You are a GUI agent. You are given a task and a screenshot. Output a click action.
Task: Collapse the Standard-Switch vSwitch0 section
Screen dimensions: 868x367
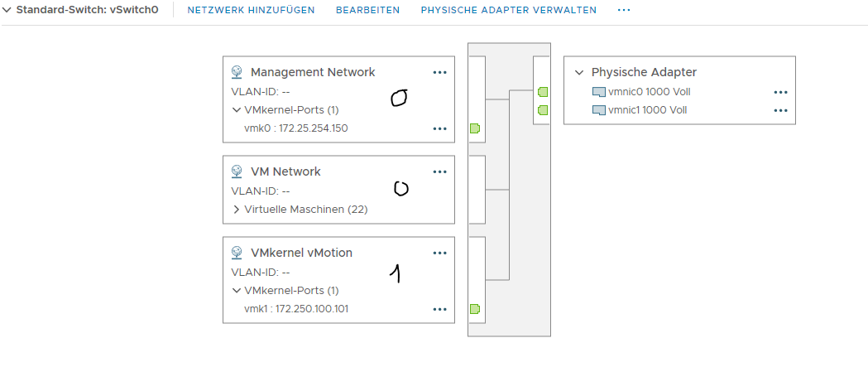[7, 10]
